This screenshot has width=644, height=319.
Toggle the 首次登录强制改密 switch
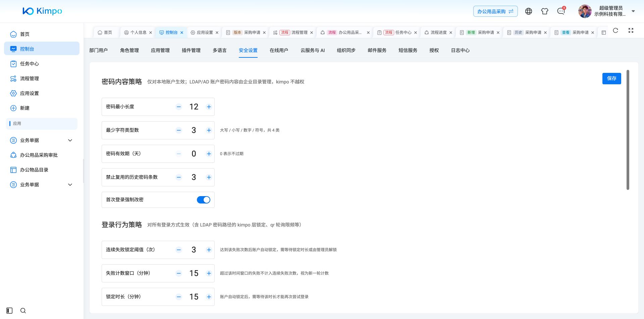pyautogui.click(x=204, y=200)
